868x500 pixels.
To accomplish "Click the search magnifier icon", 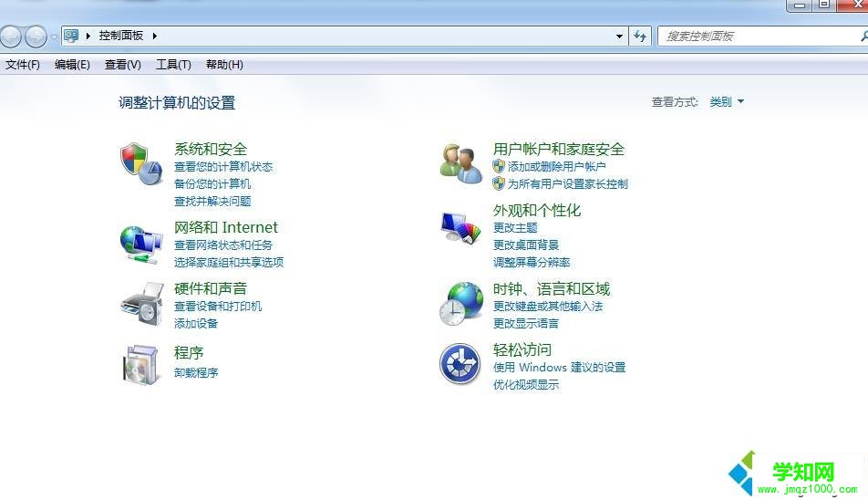I will [x=864, y=36].
